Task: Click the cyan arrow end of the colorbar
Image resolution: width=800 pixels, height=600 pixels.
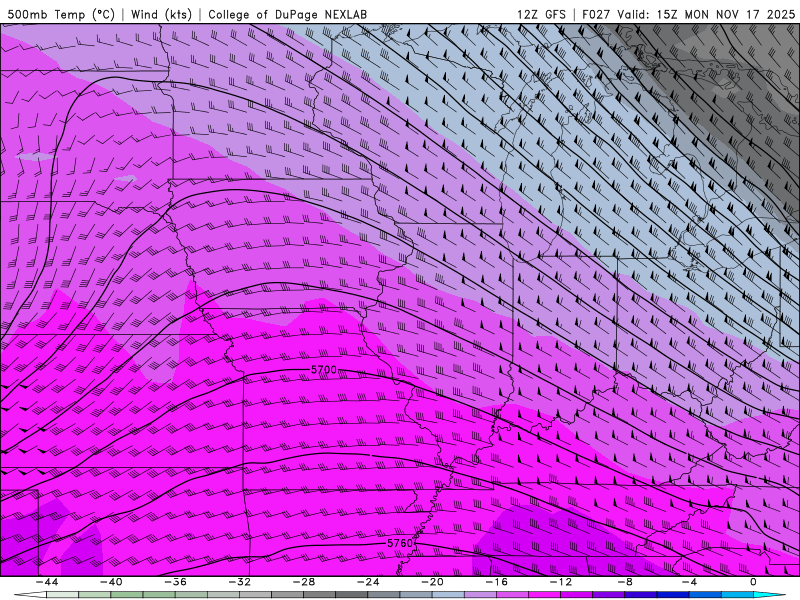Action: coord(769,595)
